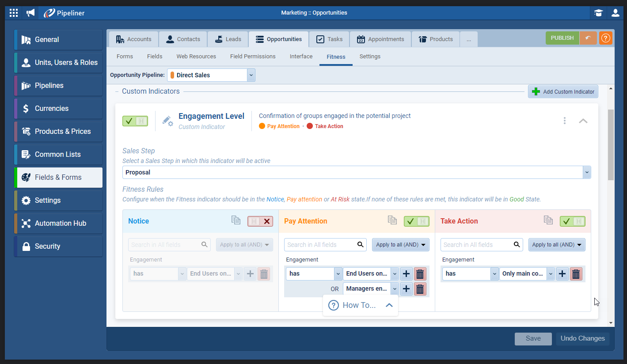
Task: Expand the Sales Step Proposal dropdown
Action: tap(586, 172)
